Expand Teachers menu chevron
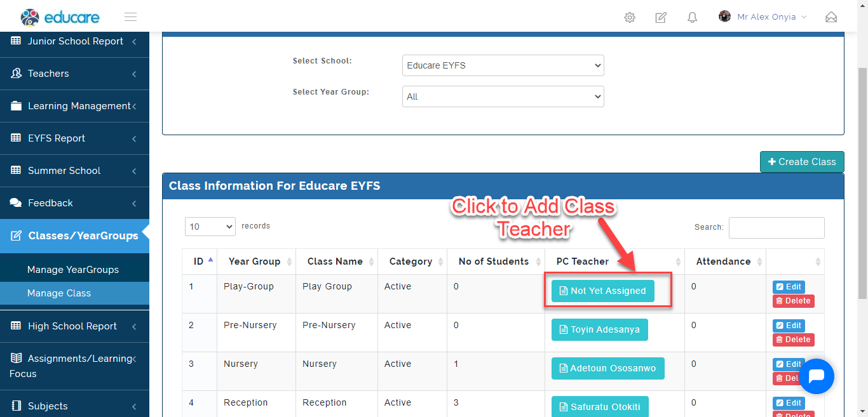Viewport: 868px width, 417px height. tap(134, 74)
